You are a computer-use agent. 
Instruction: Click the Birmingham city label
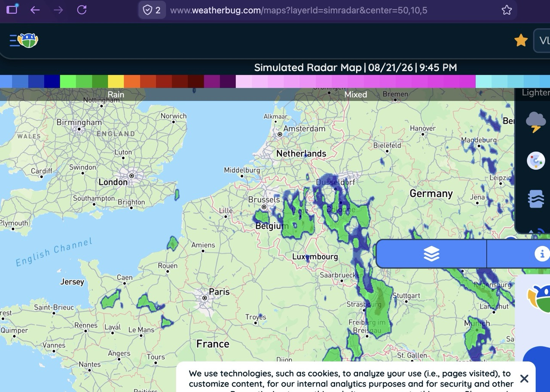(x=79, y=122)
